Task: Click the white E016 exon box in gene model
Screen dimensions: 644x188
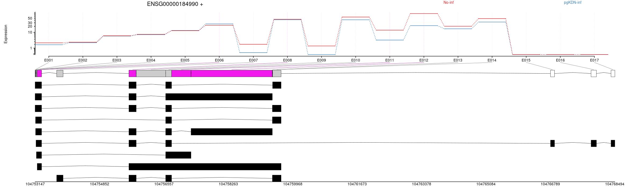Action: [x=594, y=74]
